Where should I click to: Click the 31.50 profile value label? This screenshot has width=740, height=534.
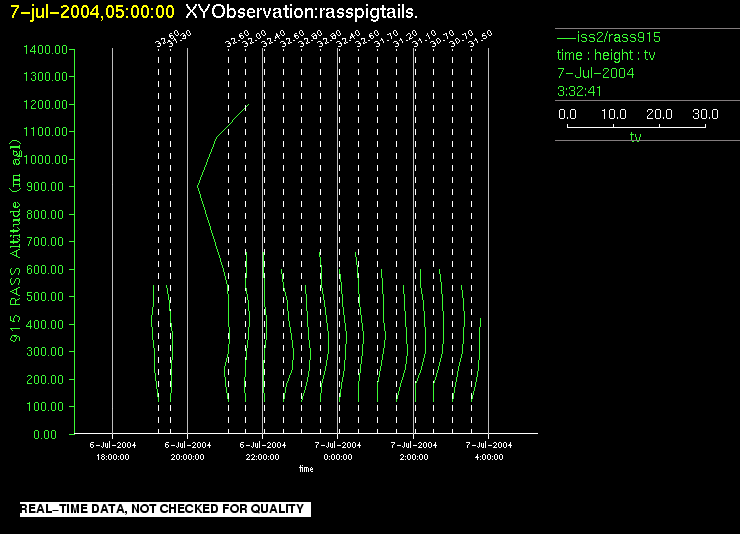point(480,39)
